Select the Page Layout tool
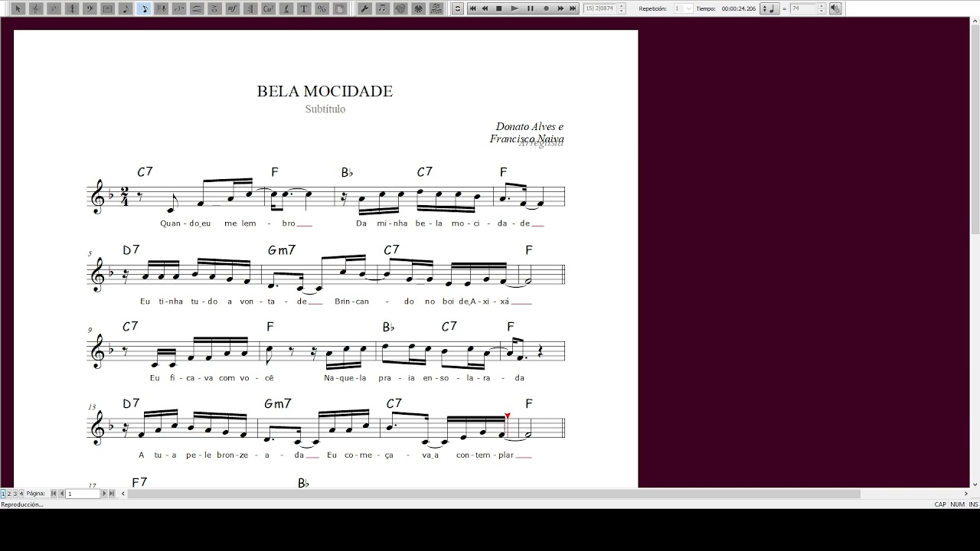Viewport: 980px width, 551px height. [340, 8]
